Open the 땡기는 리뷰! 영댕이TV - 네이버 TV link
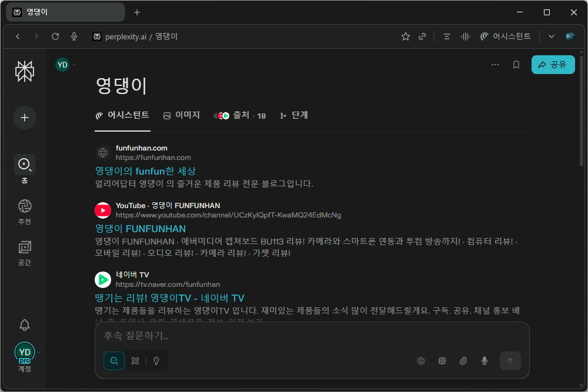The image size is (588, 392). click(x=169, y=298)
